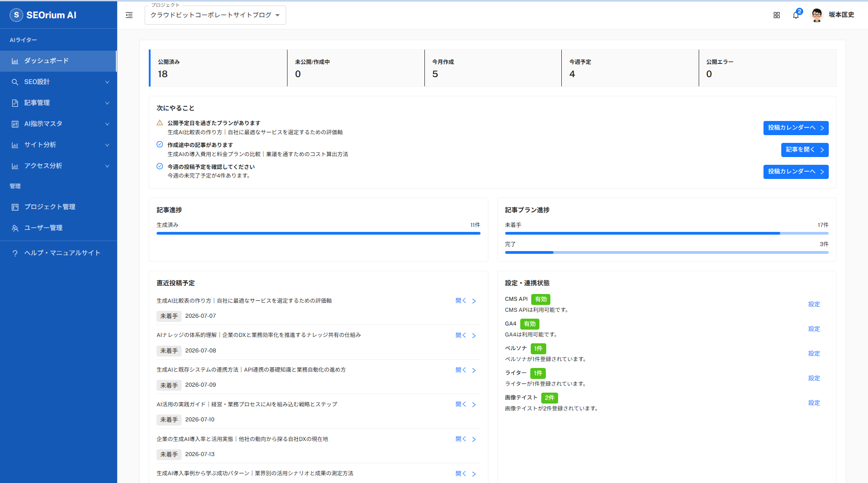Click date 2026-07-13
The image size is (868, 483).
tap(200, 454)
